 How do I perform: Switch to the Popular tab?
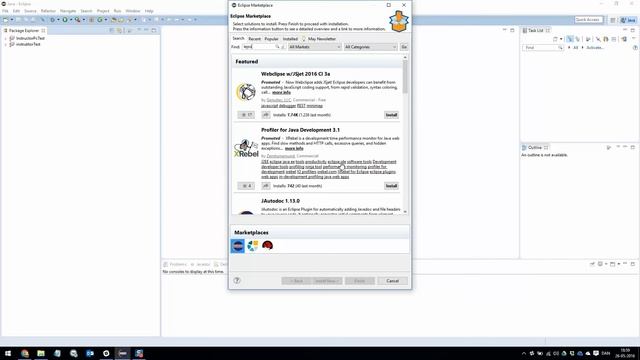pos(271,39)
